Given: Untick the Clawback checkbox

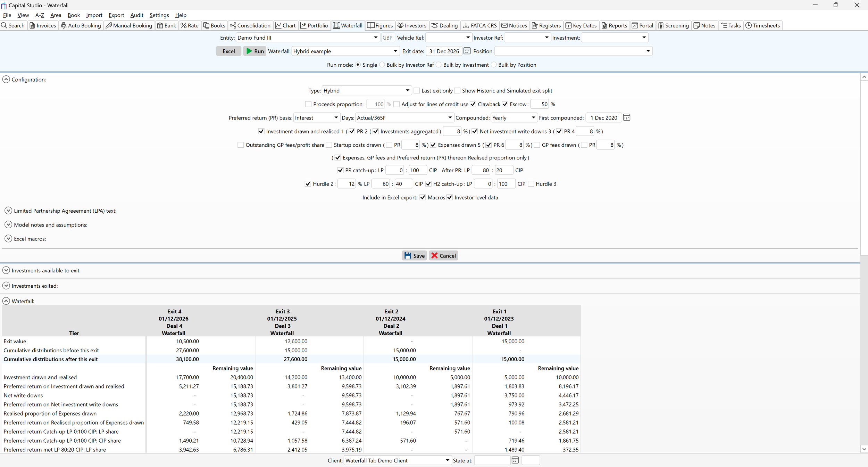Looking at the screenshot, I should tap(473, 104).
